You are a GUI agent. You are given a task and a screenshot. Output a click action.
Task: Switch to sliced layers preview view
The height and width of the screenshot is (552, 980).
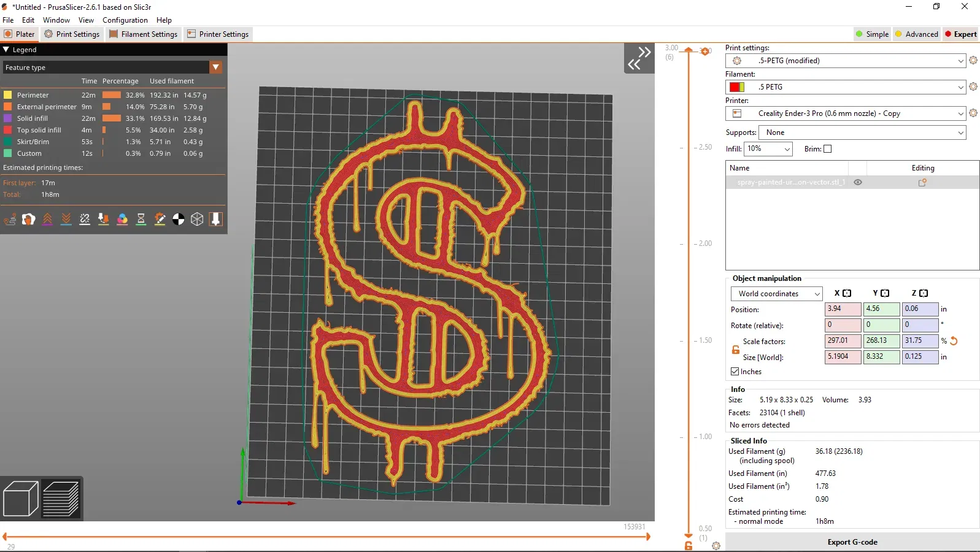pyautogui.click(x=61, y=499)
